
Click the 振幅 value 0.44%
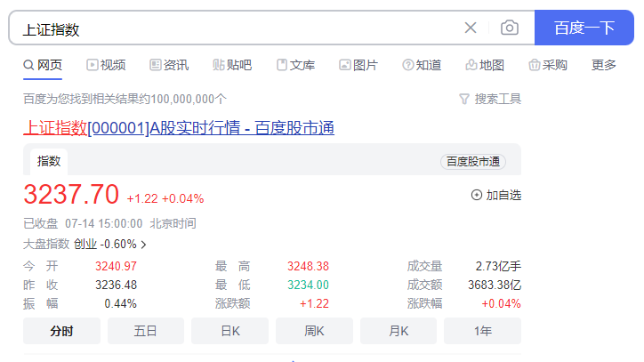coord(120,303)
